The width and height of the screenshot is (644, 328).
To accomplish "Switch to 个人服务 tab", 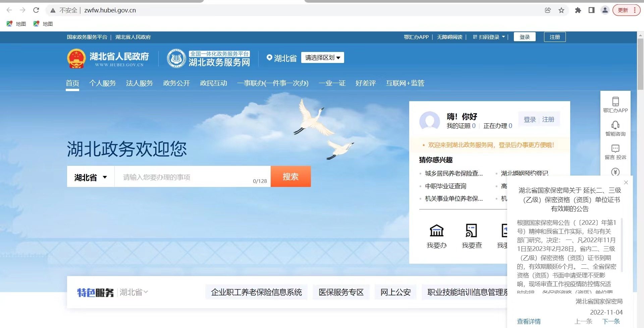I will (103, 83).
